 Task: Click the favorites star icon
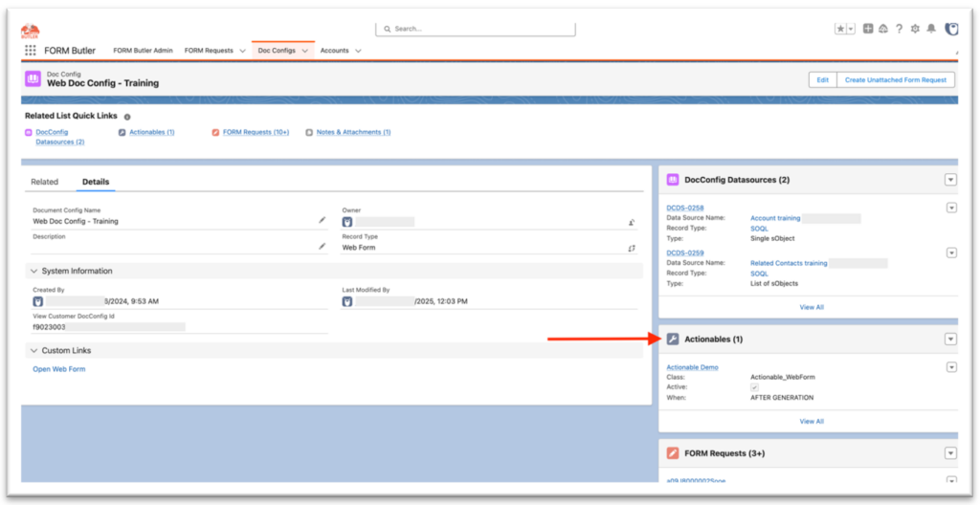tap(840, 30)
